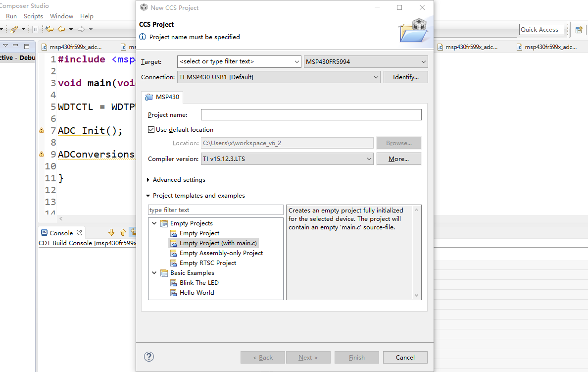Select the MSP430 tab in dialog
Viewport: 588px width, 372px height.
point(162,97)
